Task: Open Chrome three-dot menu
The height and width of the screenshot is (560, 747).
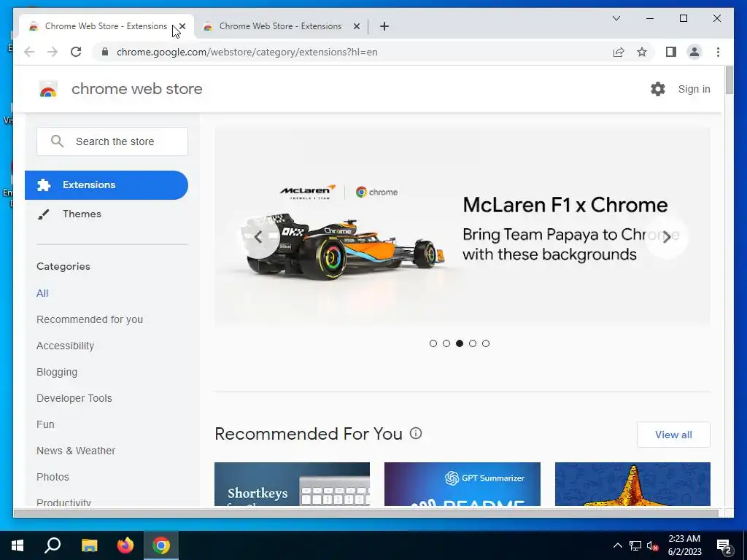Action: click(x=718, y=52)
